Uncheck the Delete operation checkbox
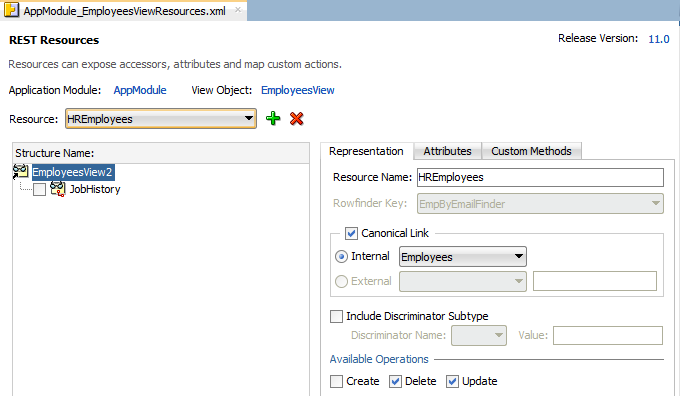 coord(395,381)
